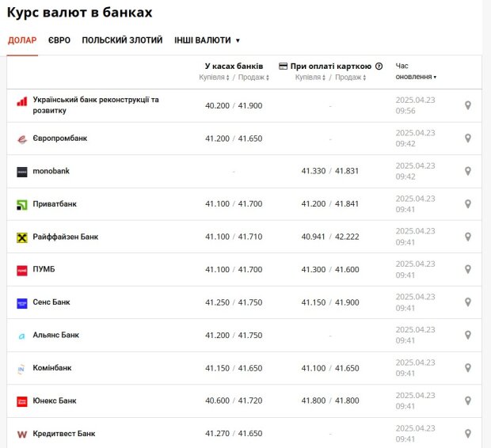The image size is (491, 448).
Task: Sort by cash desk Купівля column
Action: point(214,78)
